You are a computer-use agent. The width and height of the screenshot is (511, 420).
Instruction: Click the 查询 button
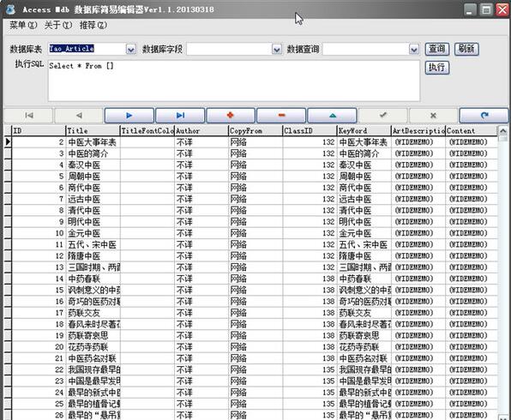437,49
